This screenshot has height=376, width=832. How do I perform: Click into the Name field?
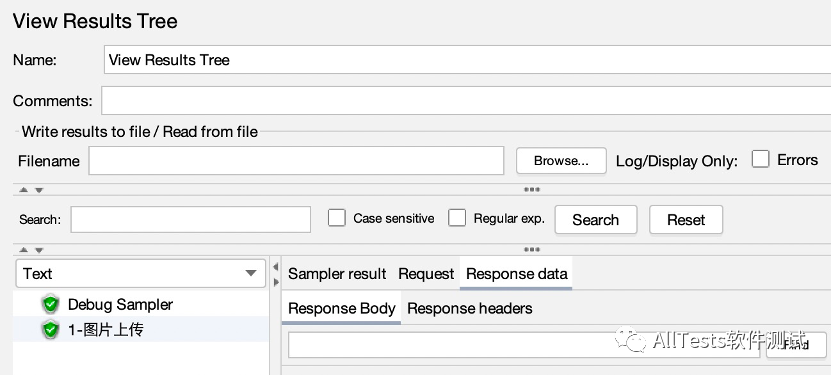click(x=468, y=59)
